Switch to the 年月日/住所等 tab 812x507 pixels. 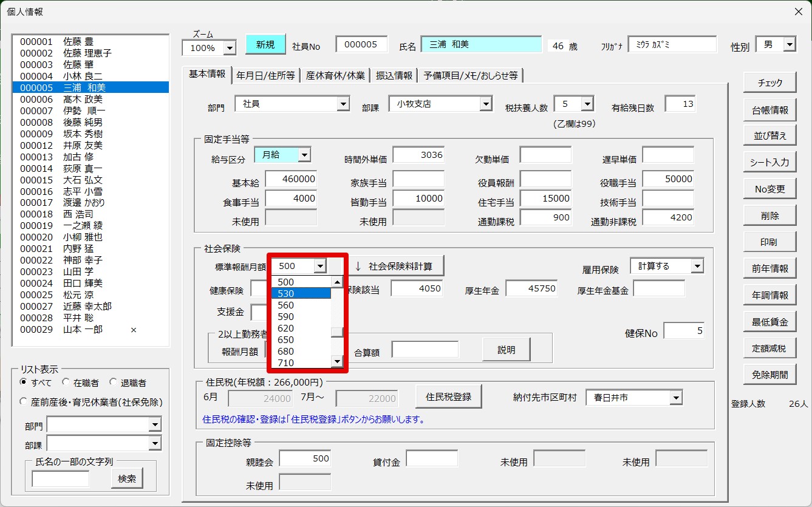tap(265, 75)
